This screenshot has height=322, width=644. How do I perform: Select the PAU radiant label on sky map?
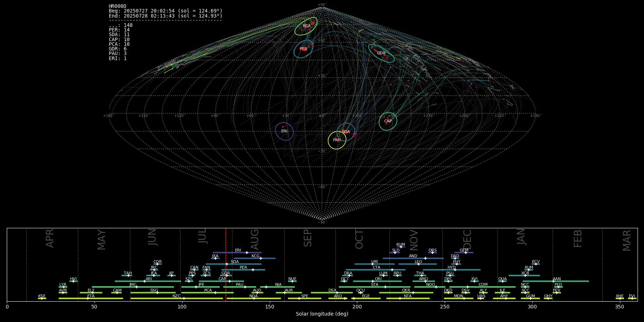(x=337, y=140)
